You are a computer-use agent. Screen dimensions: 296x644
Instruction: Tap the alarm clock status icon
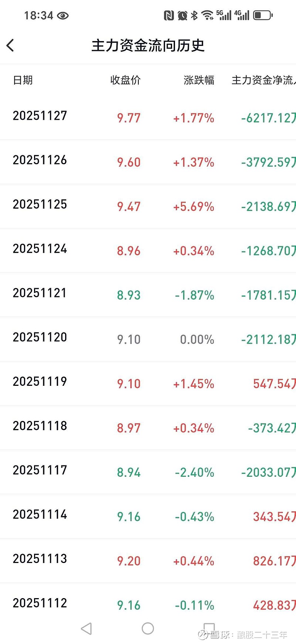[182, 15]
